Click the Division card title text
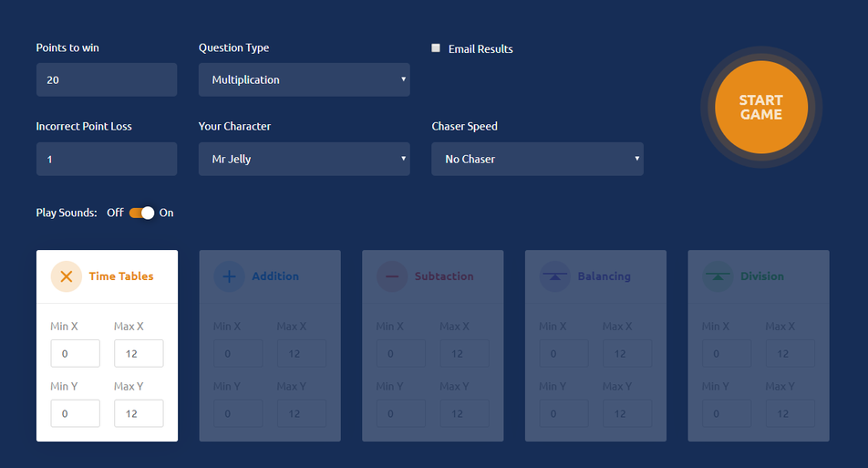This screenshot has height=468, width=868. pyautogui.click(x=761, y=276)
